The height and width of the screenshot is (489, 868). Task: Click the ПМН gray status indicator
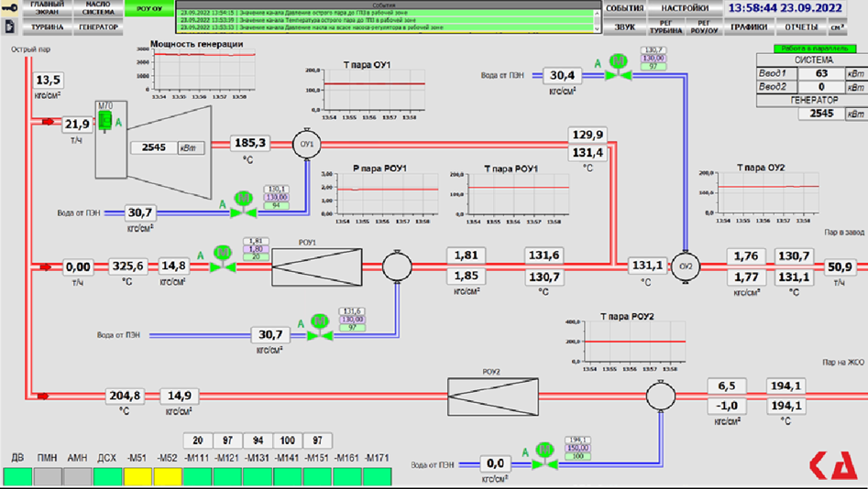[47, 476]
